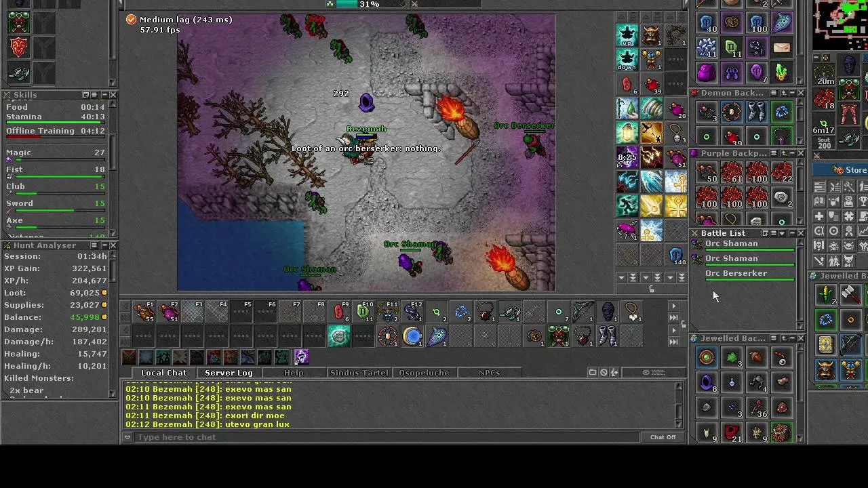Viewport: 868px width, 488px height.
Task: Click the Offline Training skill row
Action: pos(55,131)
